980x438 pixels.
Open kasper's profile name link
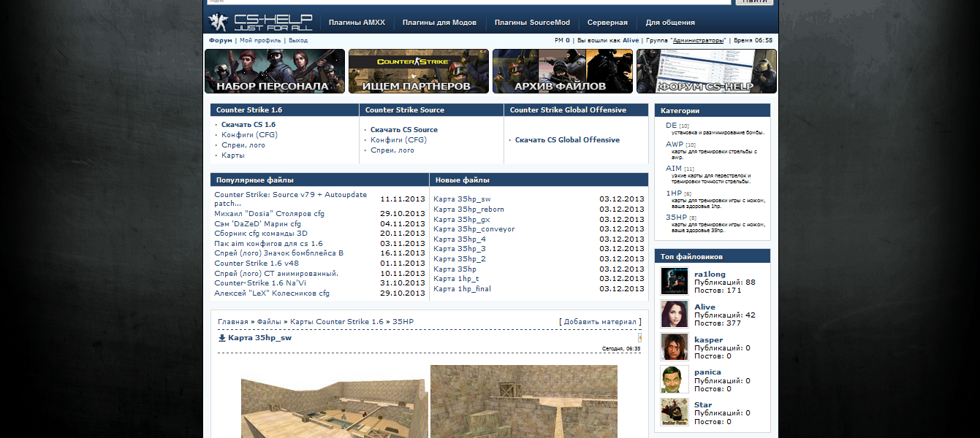coord(708,339)
